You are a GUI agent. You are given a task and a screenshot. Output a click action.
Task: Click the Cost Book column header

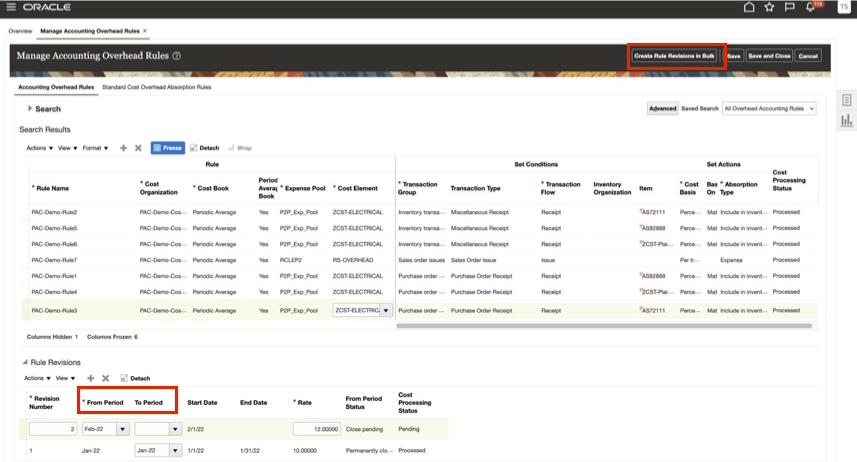point(213,188)
